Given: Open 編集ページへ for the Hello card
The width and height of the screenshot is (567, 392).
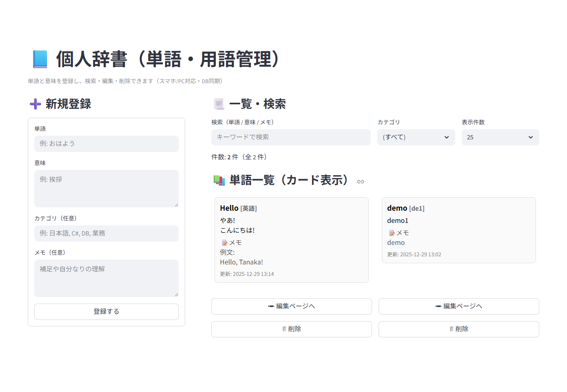Looking at the screenshot, I should [x=291, y=306].
